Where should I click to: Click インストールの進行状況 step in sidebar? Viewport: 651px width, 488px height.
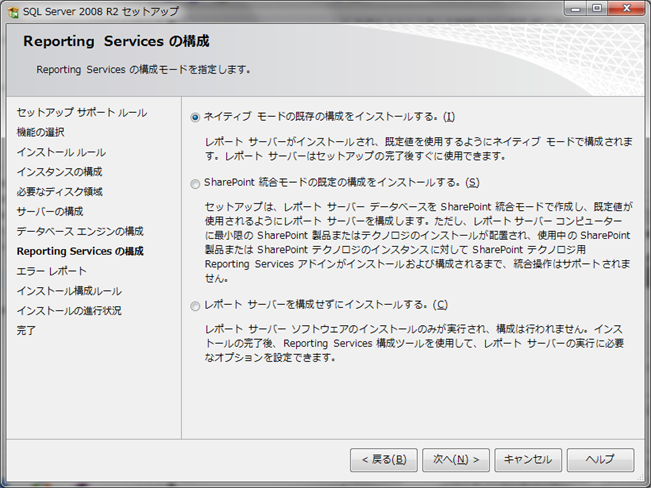[69, 311]
